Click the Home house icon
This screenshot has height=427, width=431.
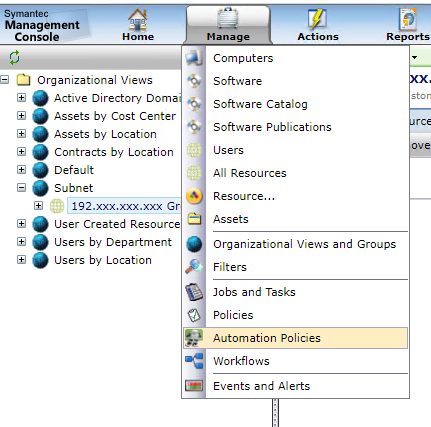138,20
